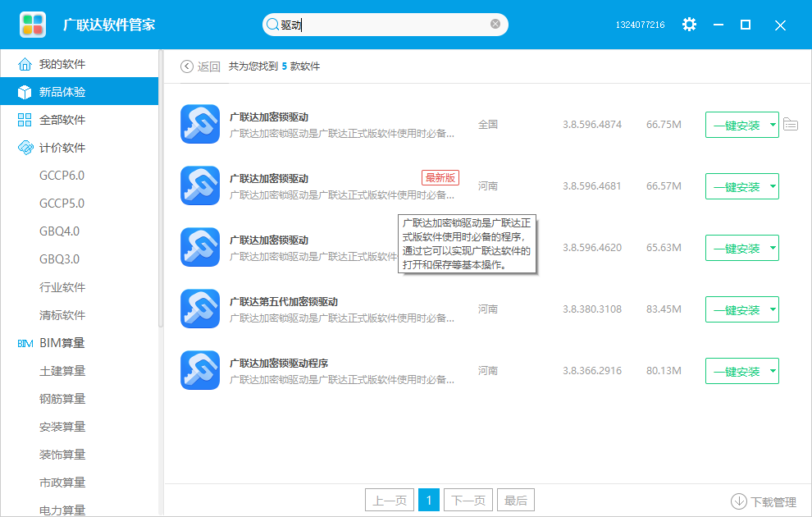This screenshot has width=812, height=517.
Task: Select 市政算量 in sidebar
Action: pyautogui.click(x=62, y=483)
